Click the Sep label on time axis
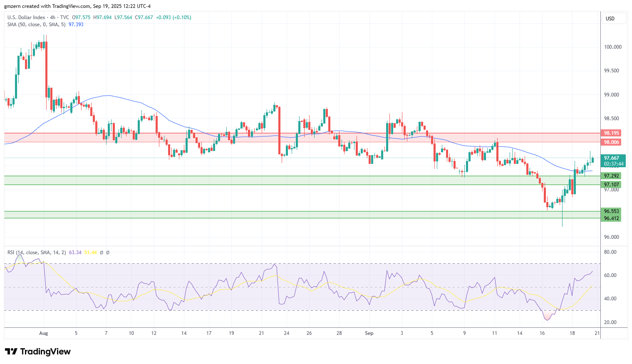Viewport: 632px width, 364px height. coord(369,333)
